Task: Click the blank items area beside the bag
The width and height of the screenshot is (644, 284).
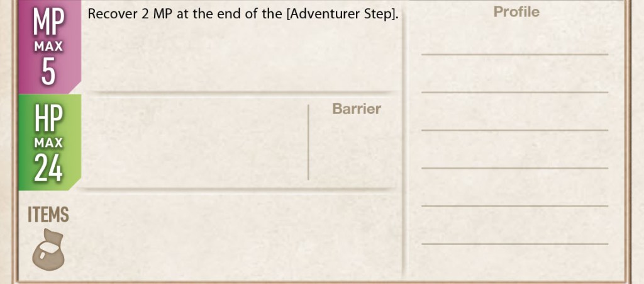Action: point(239,236)
